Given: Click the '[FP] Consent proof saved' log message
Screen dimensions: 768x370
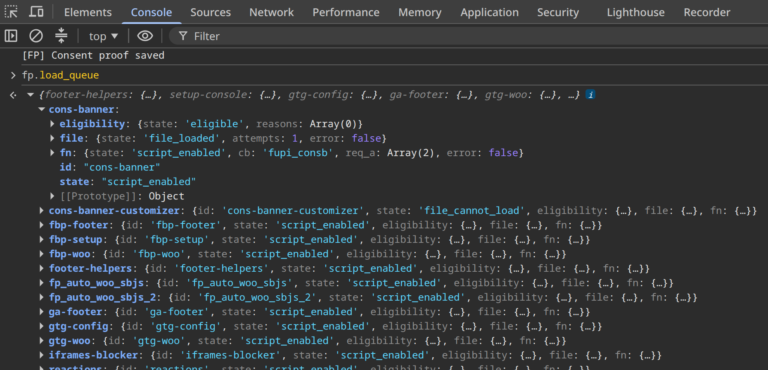Looking at the screenshot, I should point(93,55).
